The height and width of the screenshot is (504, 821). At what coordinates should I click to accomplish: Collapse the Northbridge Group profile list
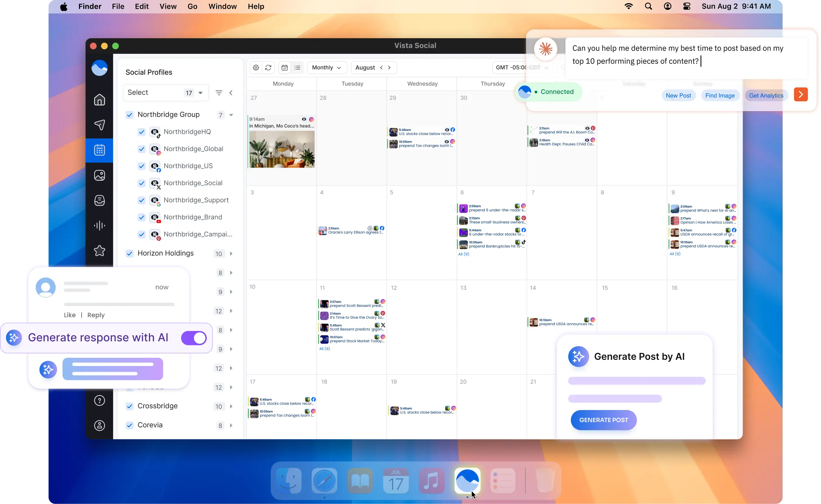[x=231, y=115]
